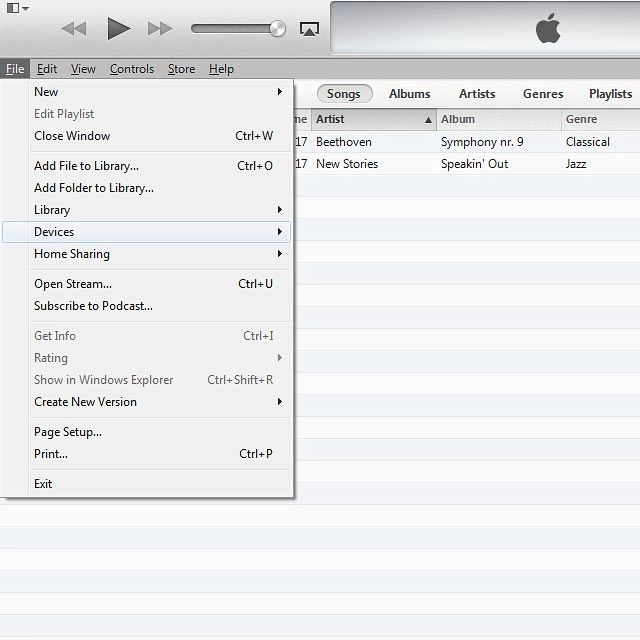
Task: Click Exit in the File menu
Action: pos(43,484)
